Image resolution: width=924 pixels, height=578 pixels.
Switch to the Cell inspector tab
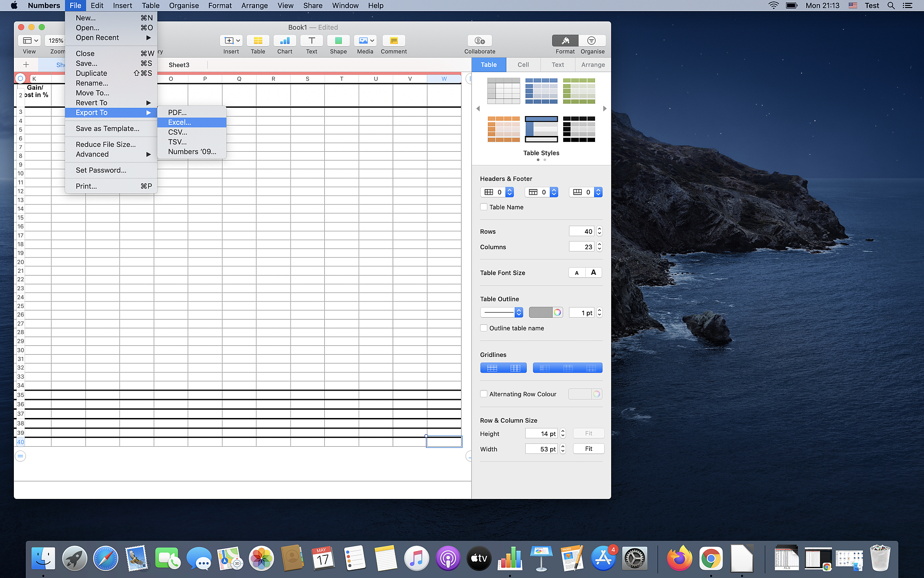click(x=523, y=65)
